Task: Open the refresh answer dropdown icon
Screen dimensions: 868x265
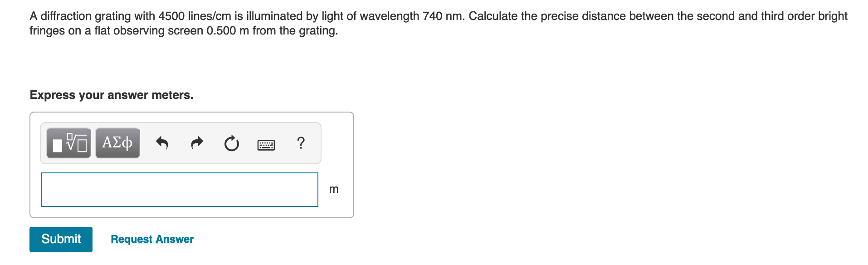Action: (231, 143)
